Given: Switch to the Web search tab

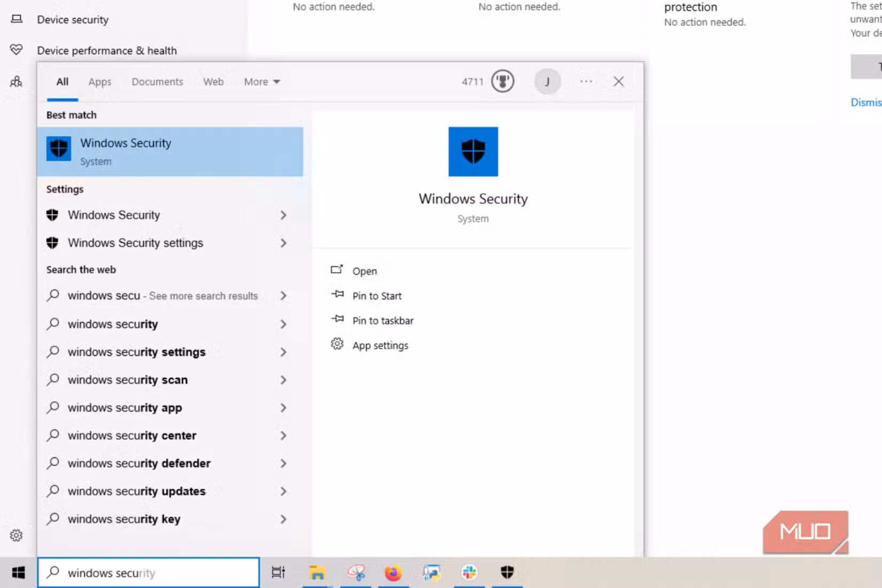Looking at the screenshot, I should point(213,82).
